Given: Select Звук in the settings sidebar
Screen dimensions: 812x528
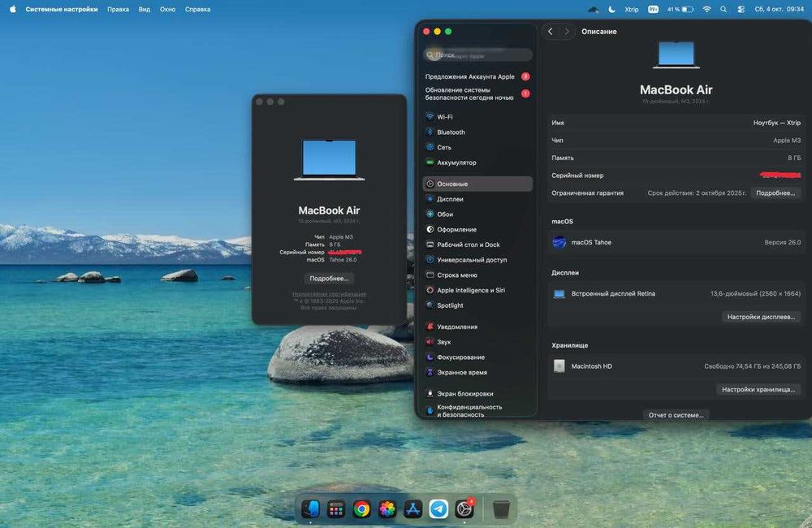Looking at the screenshot, I should click(x=477, y=342).
